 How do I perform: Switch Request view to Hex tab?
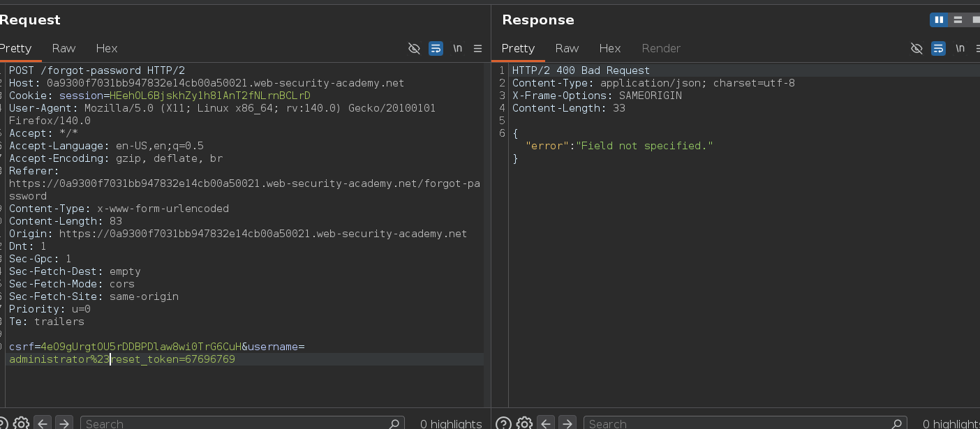107,48
